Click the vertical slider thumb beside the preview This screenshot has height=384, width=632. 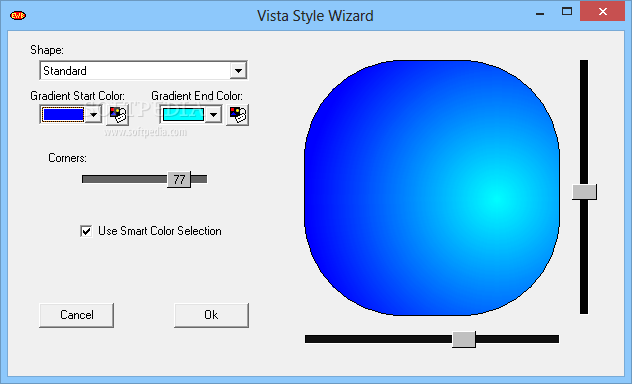[584, 192]
